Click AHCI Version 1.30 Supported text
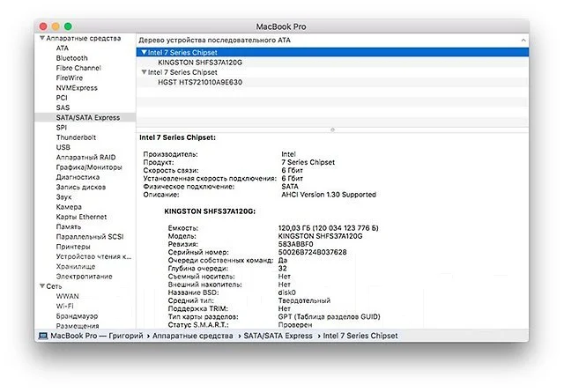The image size is (564, 392). point(329,195)
